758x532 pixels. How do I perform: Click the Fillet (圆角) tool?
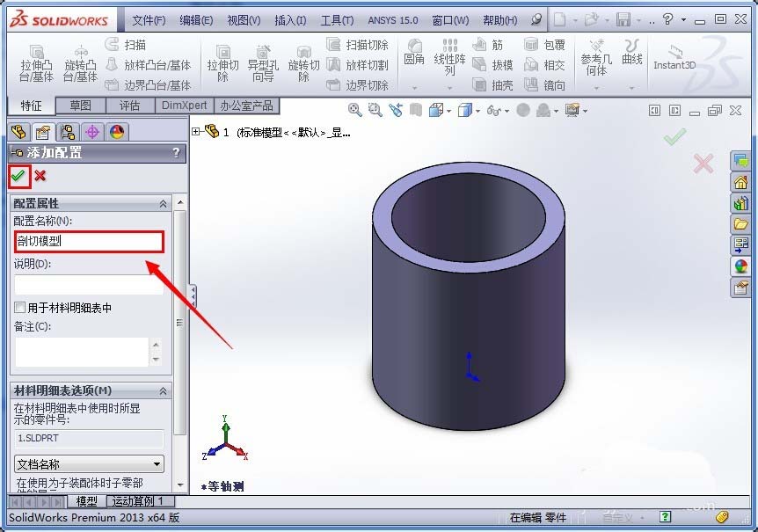[x=414, y=53]
